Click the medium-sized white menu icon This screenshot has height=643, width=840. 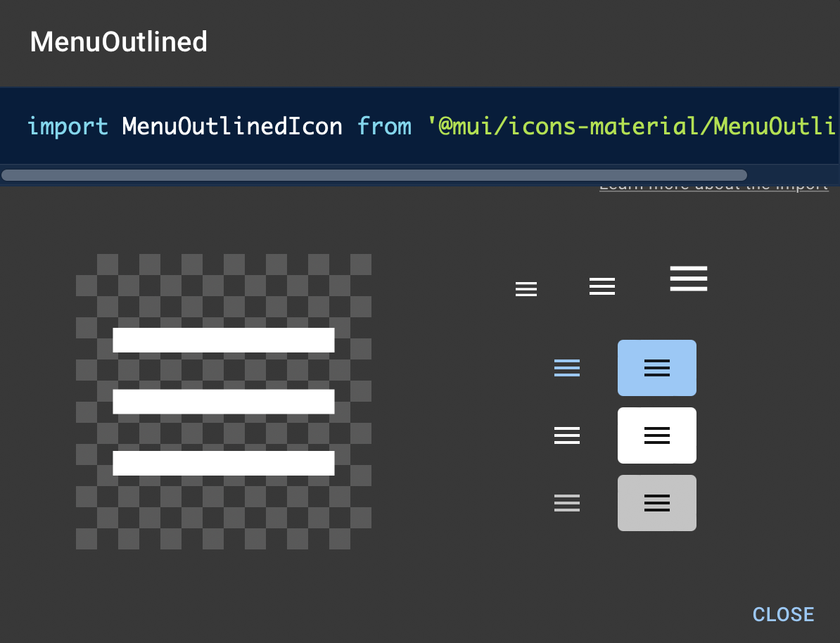coord(602,286)
